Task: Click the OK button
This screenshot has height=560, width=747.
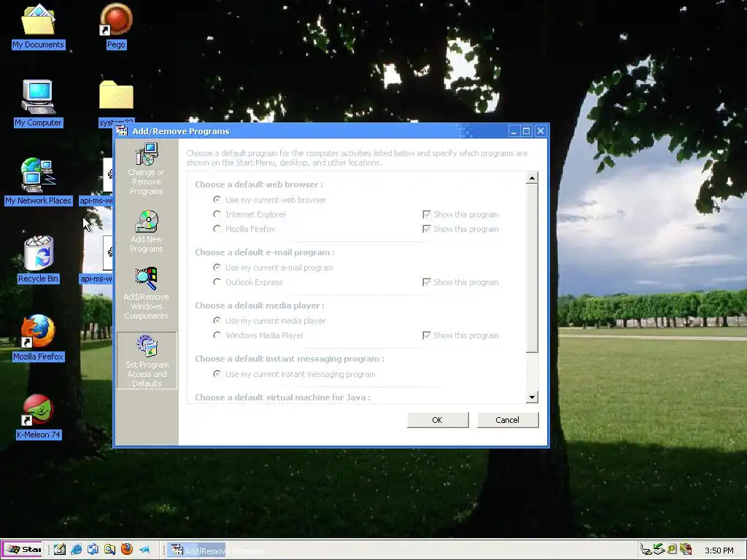Action: (x=438, y=420)
